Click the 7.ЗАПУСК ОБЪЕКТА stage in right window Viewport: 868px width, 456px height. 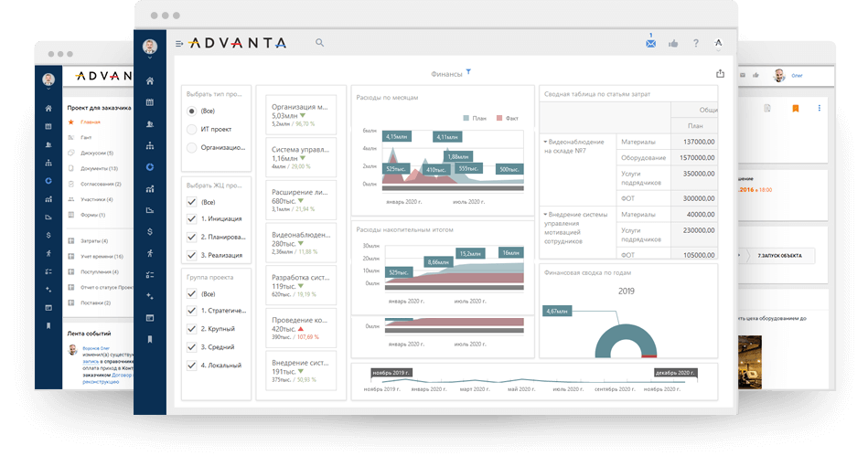tap(779, 256)
